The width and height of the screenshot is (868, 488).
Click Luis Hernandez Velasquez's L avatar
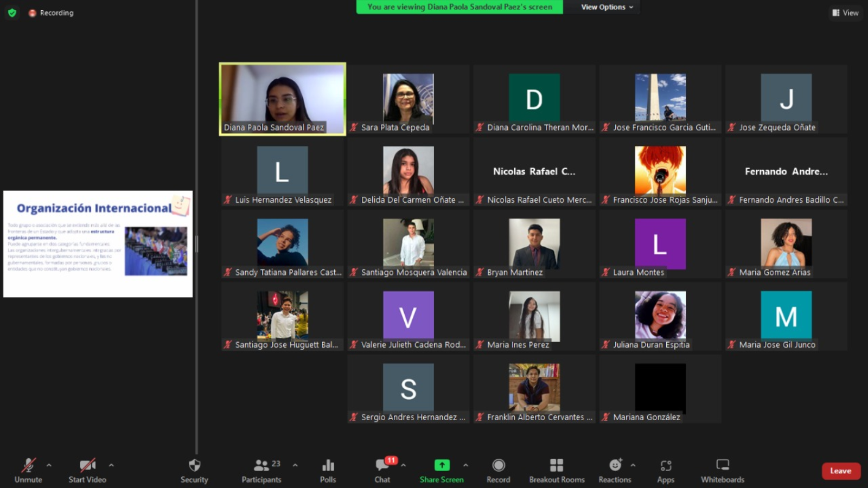[x=282, y=170]
